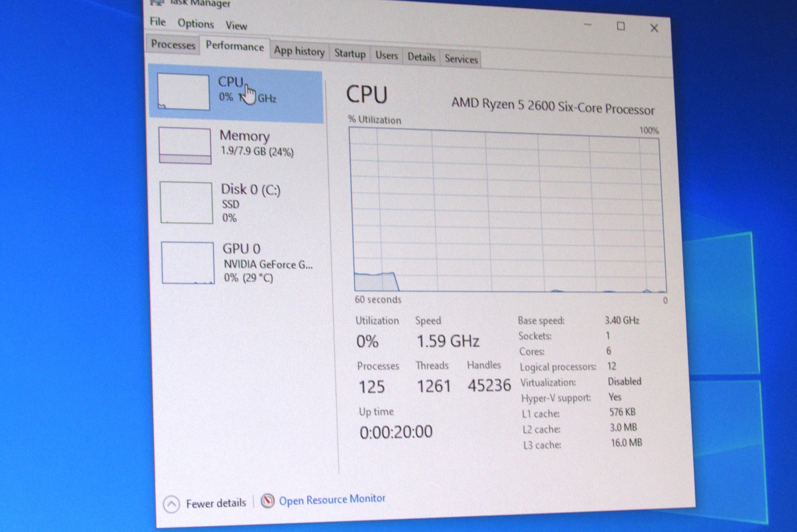Select the GPU 0 mini graph
The image size is (797, 532).
click(188, 263)
